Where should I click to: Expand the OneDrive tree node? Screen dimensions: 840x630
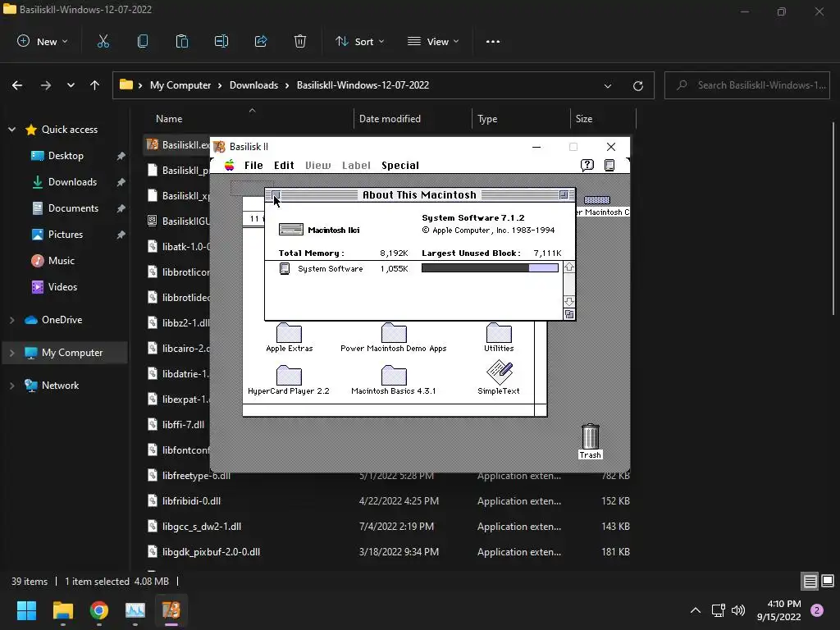coord(11,320)
